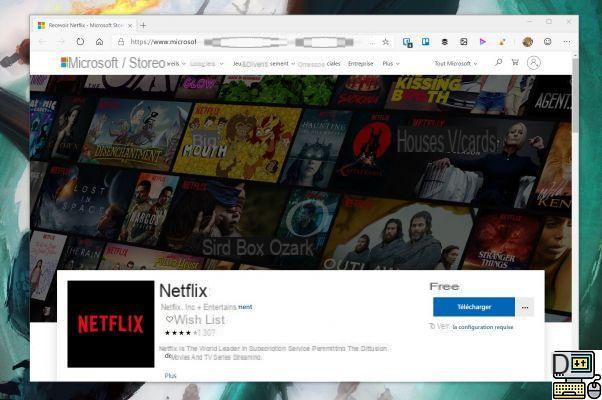The height and width of the screenshot is (400, 602).
Task: Select the Recevoir Netflix browser tab
Action: tap(84, 25)
